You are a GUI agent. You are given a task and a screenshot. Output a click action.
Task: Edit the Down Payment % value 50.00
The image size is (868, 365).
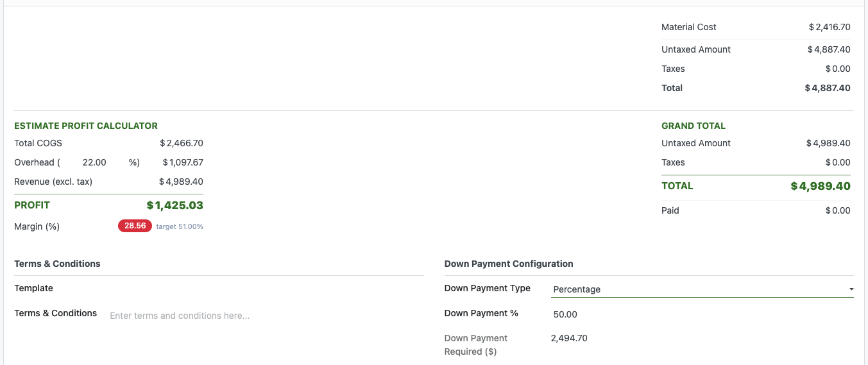point(565,314)
